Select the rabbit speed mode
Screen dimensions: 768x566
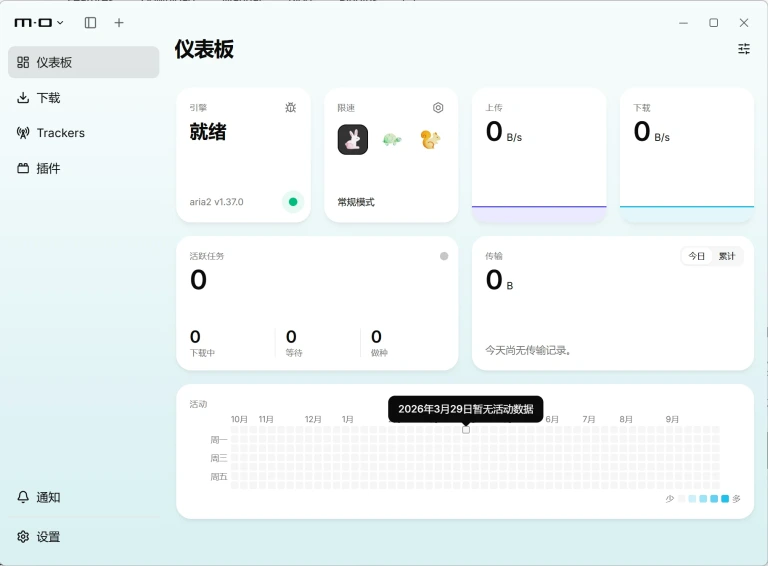coord(353,140)
